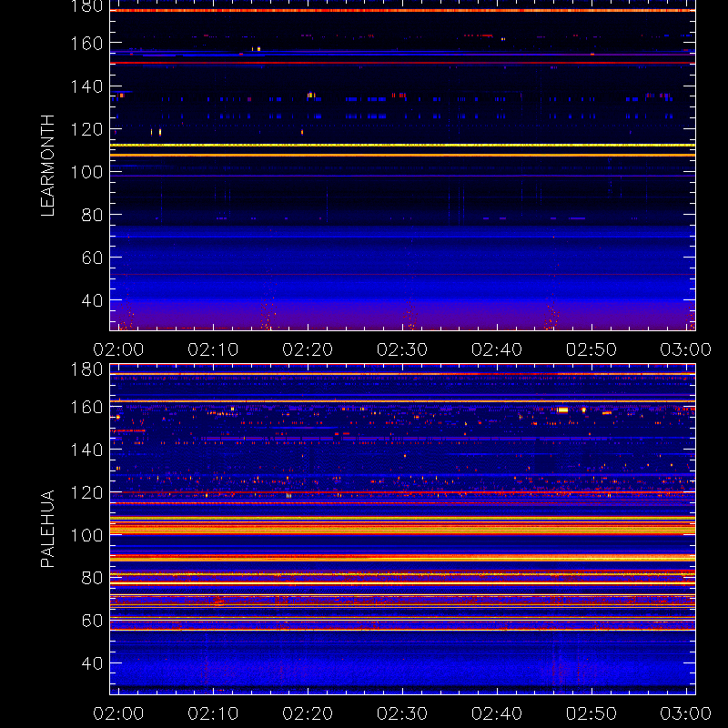The image size is (728, 728).
Task: Pick the 02:10 time label under Palehua plot
Action: [213, 713]
